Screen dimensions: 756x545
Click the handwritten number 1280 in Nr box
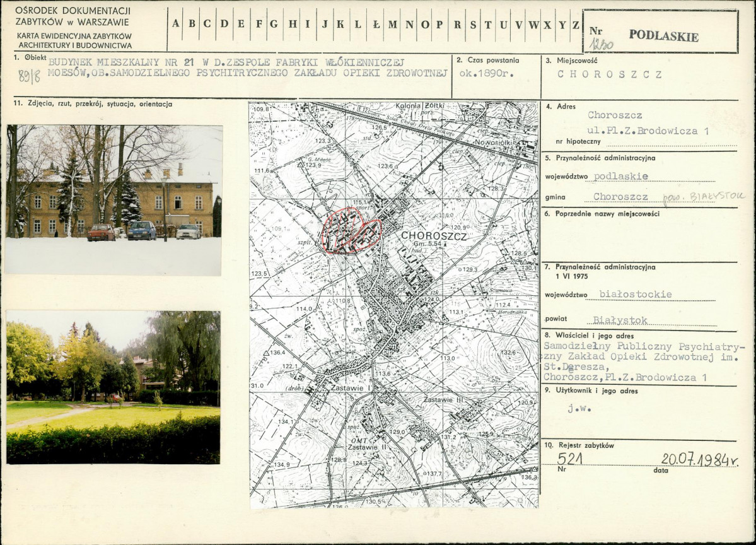[601, 44]
